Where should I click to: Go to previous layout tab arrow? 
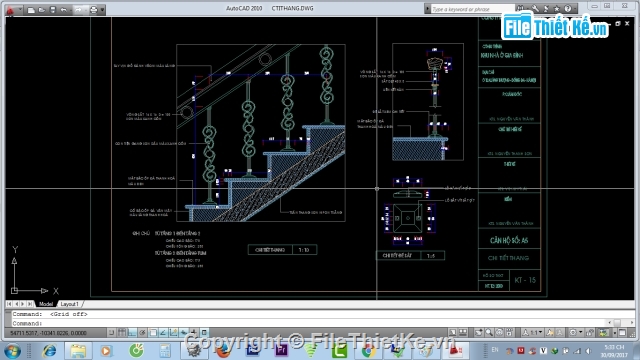16,304
